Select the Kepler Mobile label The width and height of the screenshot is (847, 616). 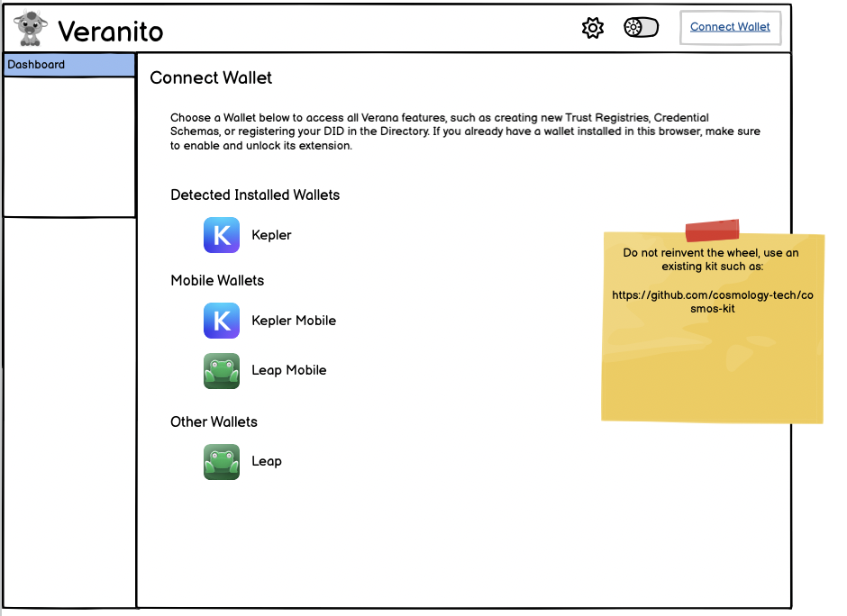coord(294,321)
